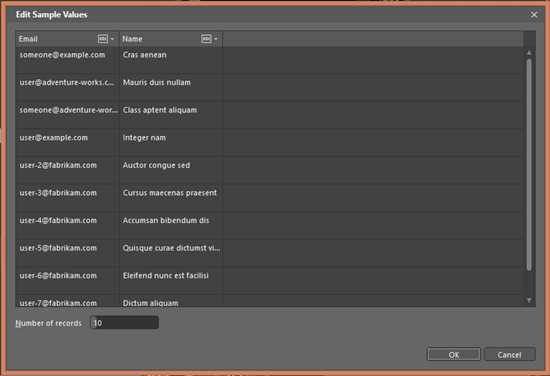This screenshot has width=550, height=376.
Task: Select the Dictum aliquam cell
Action: point(170,302)
